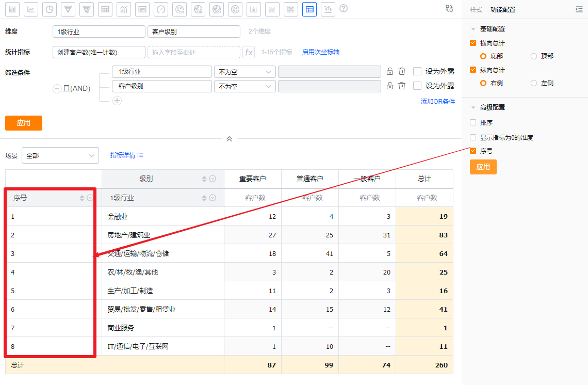Click the fx formula icon
Screen dimensions: 588x385
[x=249, y=52]
